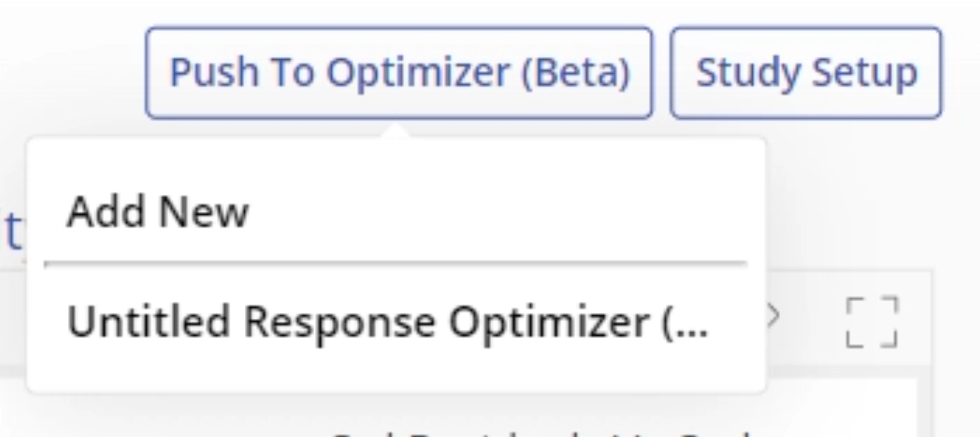Click the Study Setup button

point(806,73)
